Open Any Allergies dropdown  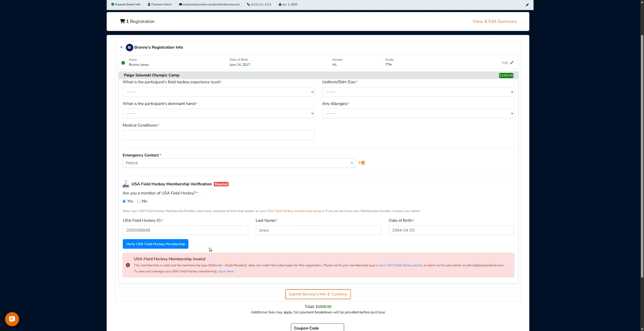pyautogui.click(x=418, y=113)
